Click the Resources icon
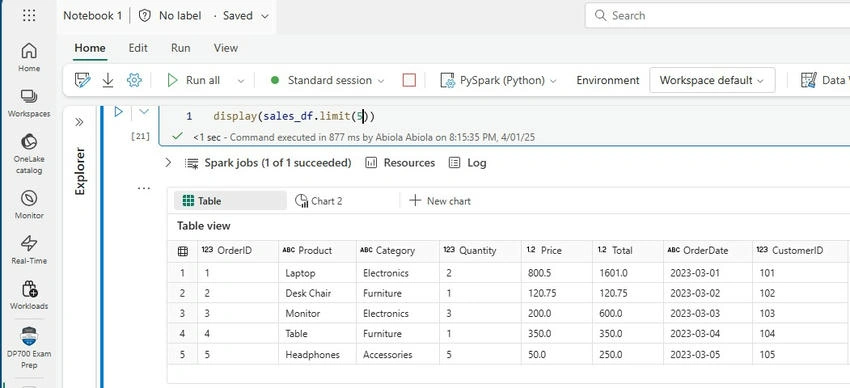Image resolution: width=850 pixels, height=388 pixels. click(x=371, y=163)
